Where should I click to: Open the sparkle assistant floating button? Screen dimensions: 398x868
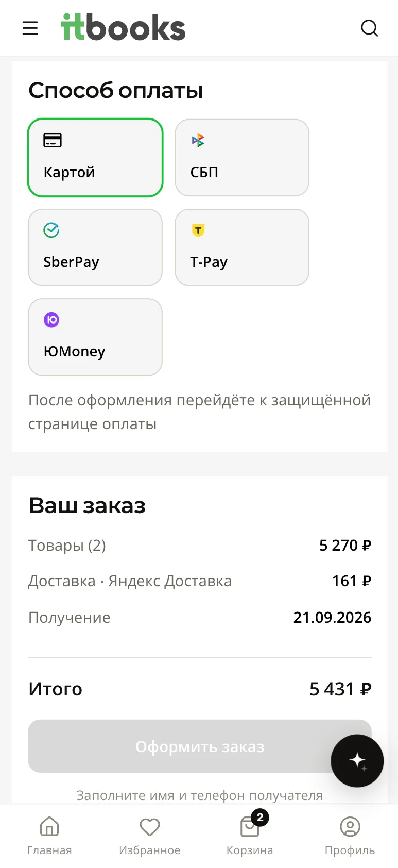[357, 760]
